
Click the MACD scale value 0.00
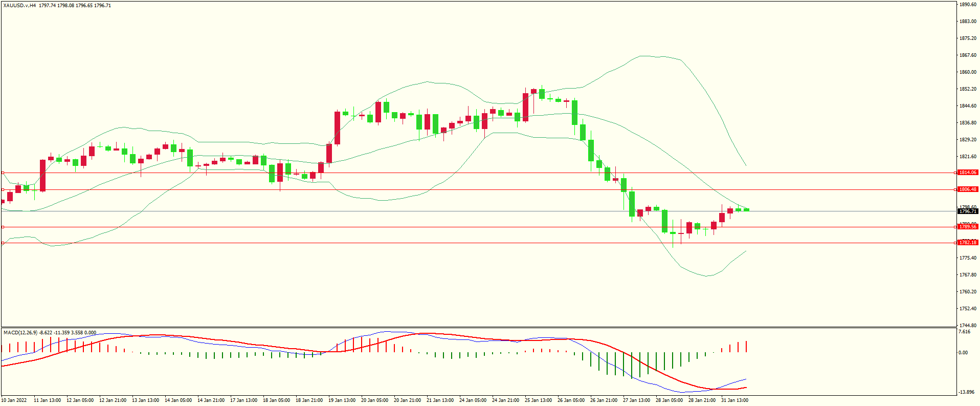coord(963,353)
